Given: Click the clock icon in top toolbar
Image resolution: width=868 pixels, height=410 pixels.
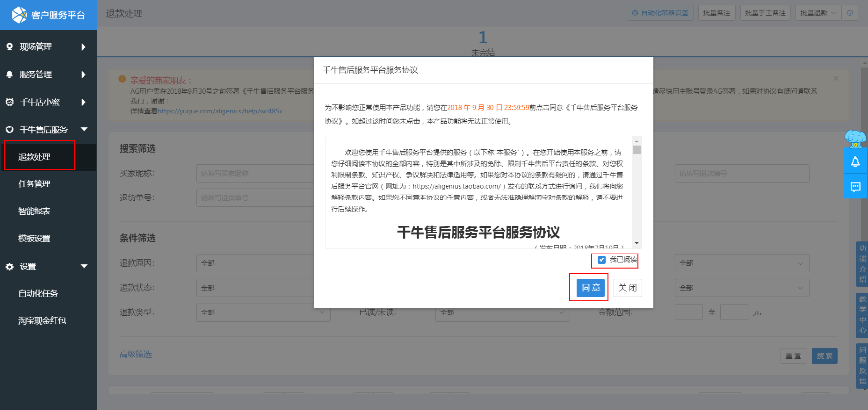Looking at the screenshot, I should pyautogui.click(x=850, y=13).
